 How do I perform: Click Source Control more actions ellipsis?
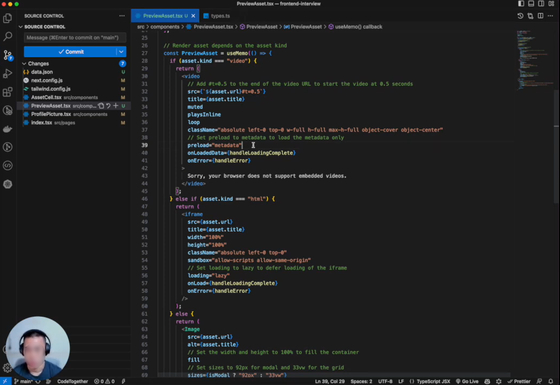coord(122,16)
